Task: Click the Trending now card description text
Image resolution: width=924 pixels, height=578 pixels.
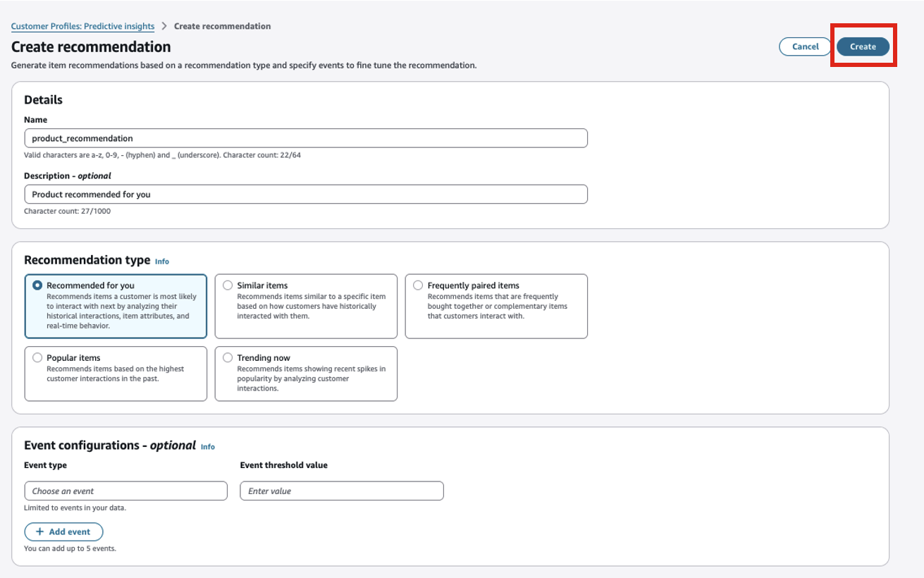Action: (x=311, y=379)
